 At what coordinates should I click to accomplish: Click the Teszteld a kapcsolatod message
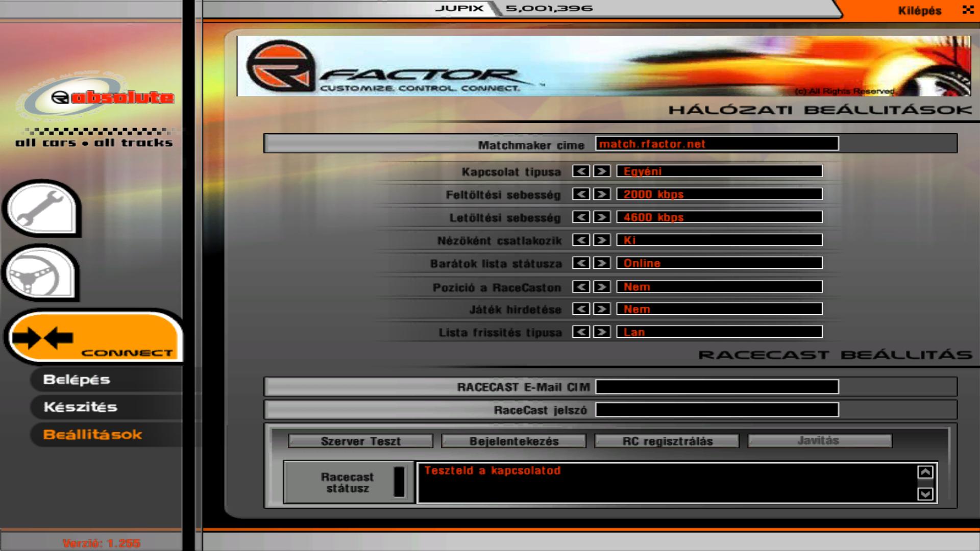pyautogui.click(x=492, y=470)
